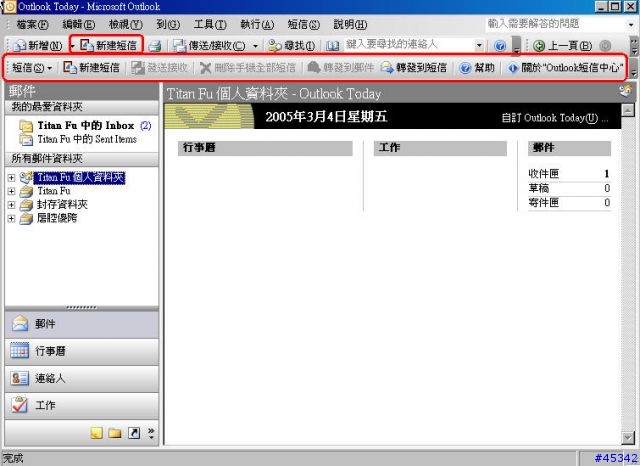Click the 尋找 find button
Image resolution: width=640 pixels, height=466 pixels.
point(291,46)
